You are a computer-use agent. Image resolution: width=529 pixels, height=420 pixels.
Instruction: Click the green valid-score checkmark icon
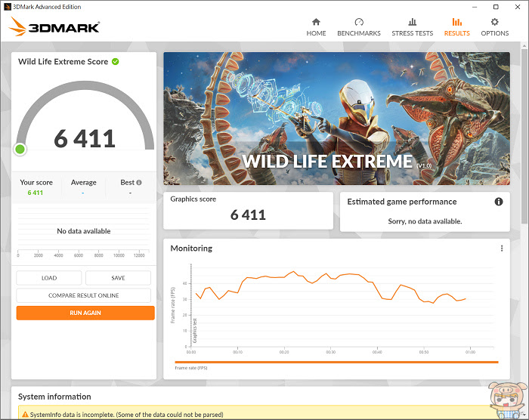116,61
